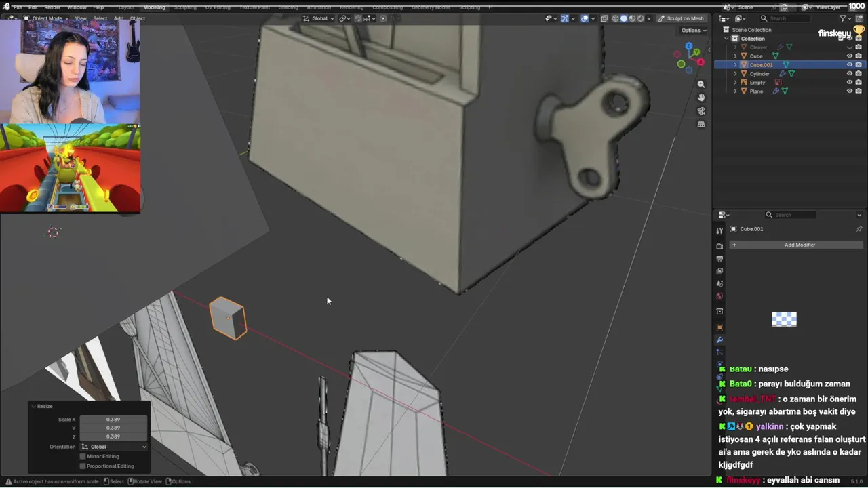Click the Empty image data icon in outliner

(x=778, y=83)
